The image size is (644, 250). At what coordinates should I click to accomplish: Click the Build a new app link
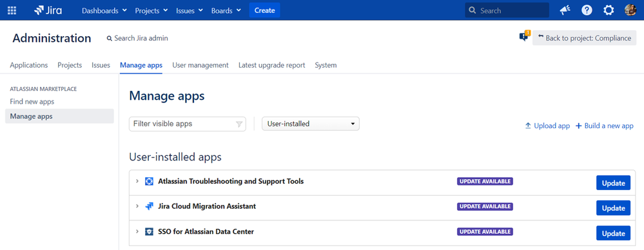click(x=605, y=126)
